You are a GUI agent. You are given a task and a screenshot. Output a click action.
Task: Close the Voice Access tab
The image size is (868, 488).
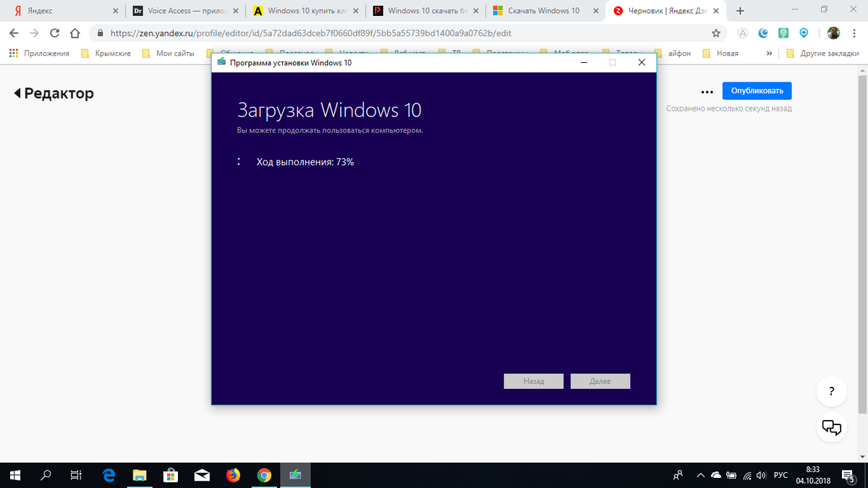235,11
